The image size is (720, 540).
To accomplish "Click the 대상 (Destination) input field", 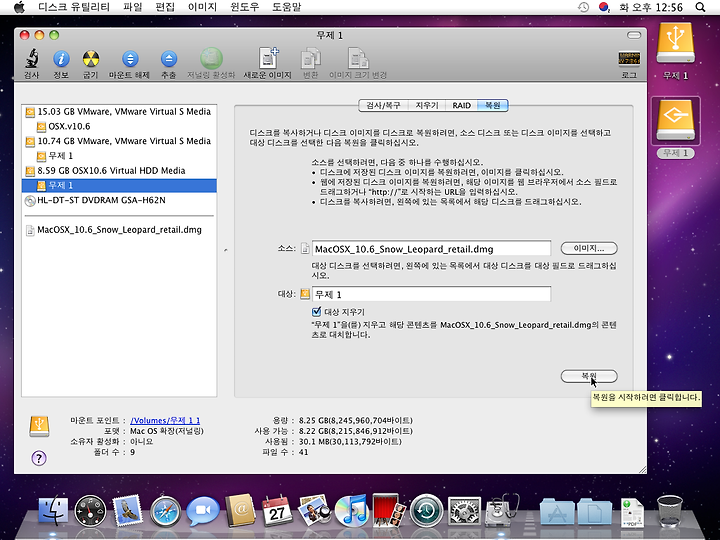I will coord(431,294).
